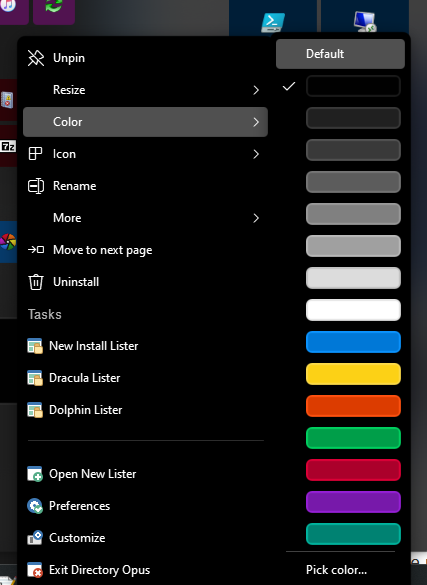This screenshot has height=585, width=427.
Task: Select the orange color swatch
Action: coord(353,406)
